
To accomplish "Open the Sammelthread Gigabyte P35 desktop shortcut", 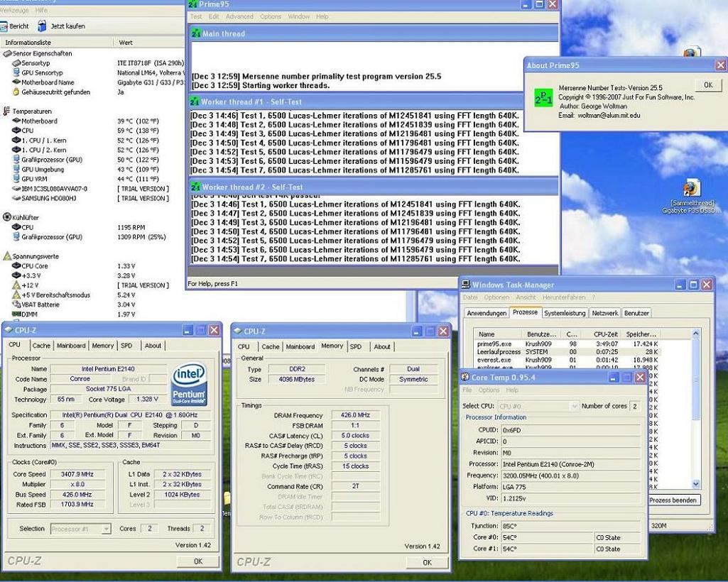I will pos(691,197).
